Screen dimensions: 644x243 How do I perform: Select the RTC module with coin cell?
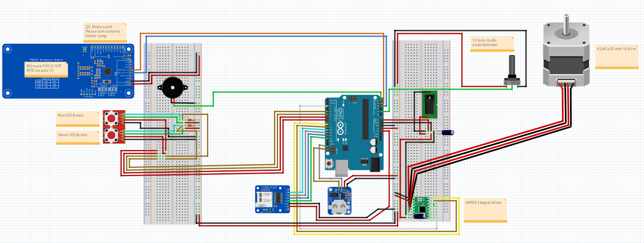339,201
